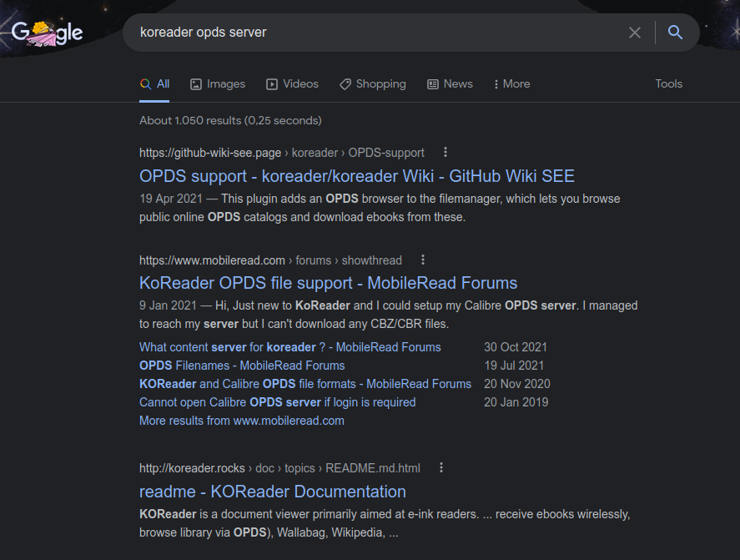Viewport: 740px width, 560px height.
Task: Expand the More search categories menu
Action: [x=511, y=84]
